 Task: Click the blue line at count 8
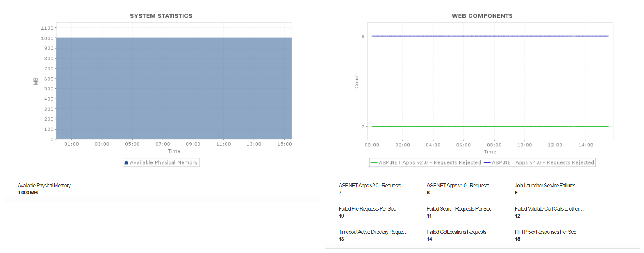coord(490,36)
